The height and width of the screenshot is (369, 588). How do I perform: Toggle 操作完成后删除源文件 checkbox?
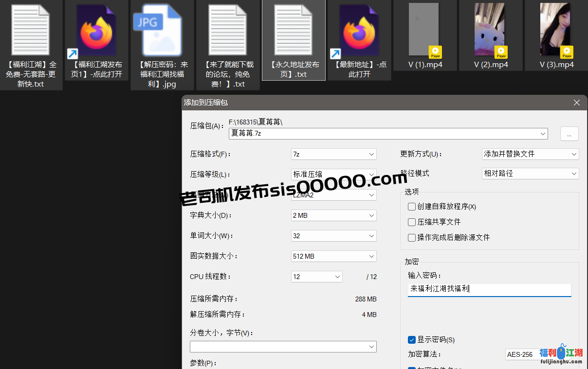(412, 238)
